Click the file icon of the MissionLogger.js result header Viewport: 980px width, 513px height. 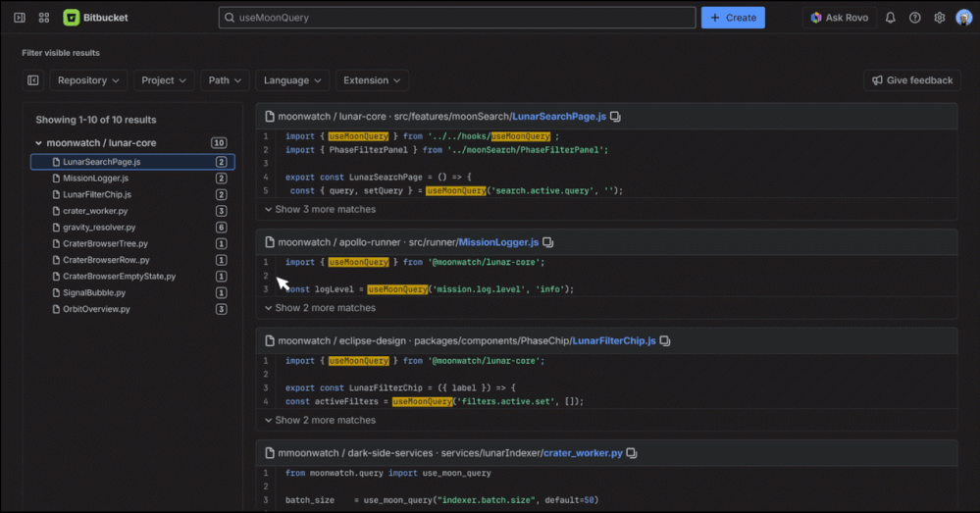pos(270,242)
